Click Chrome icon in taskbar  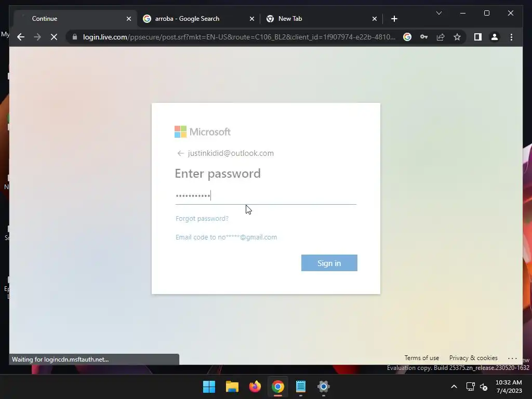(277, 387)
